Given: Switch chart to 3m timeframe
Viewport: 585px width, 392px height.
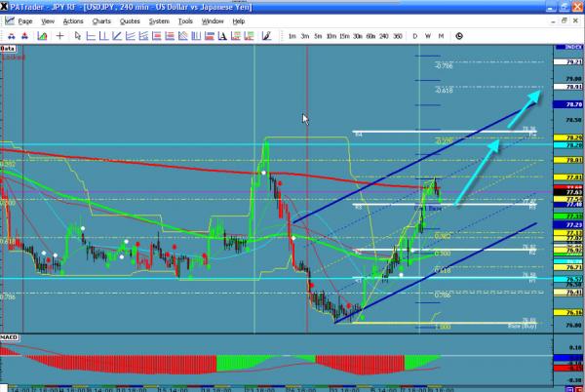Looking at the screenshot, I should click(305, 36).
